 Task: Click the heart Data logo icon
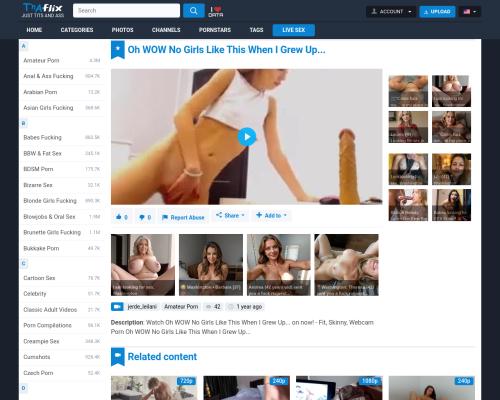[216, 12]
